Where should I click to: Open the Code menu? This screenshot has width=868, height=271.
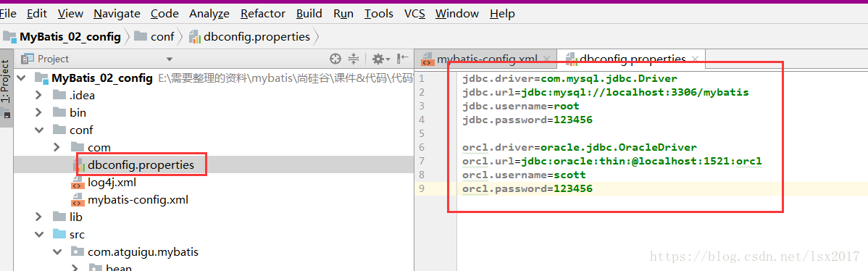[164, 14]
